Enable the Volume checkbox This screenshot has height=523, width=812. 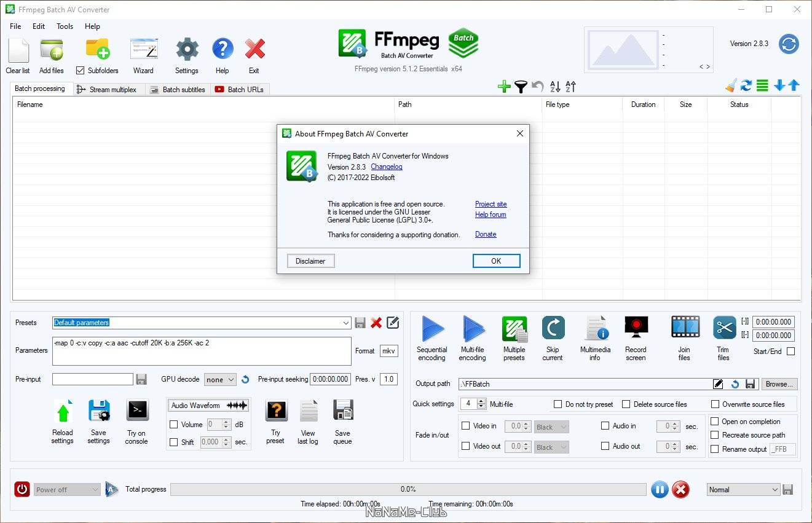point(174,424)
